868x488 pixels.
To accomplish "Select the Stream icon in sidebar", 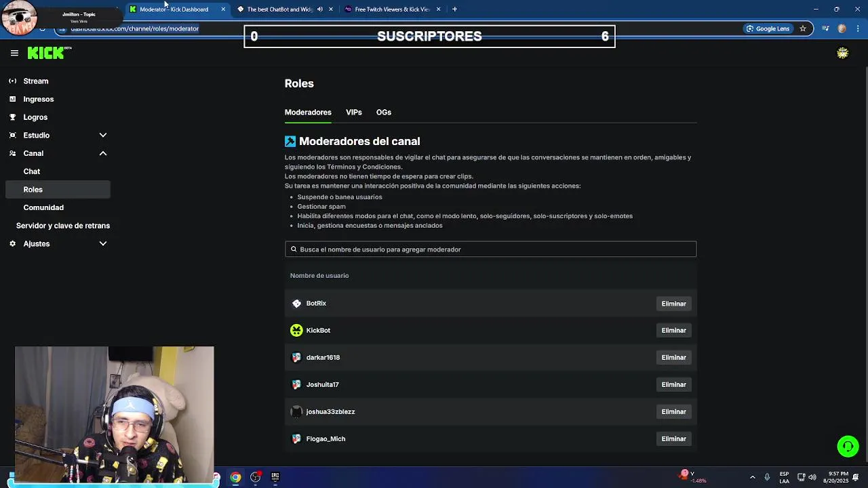I will [12, 81].
